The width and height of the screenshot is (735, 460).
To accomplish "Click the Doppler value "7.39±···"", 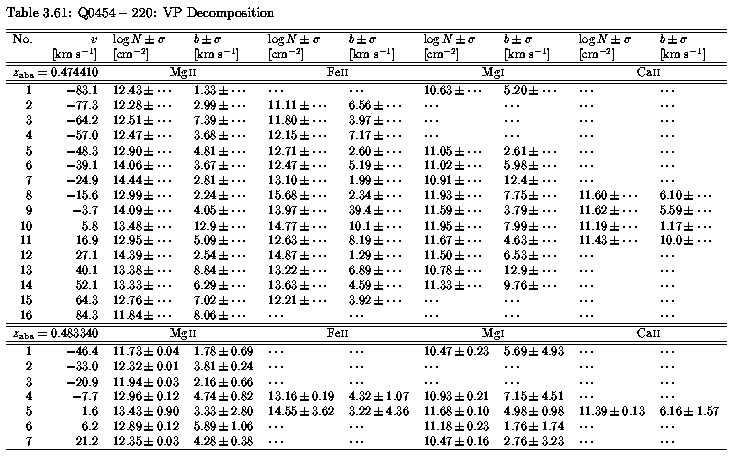I will 219,120.
